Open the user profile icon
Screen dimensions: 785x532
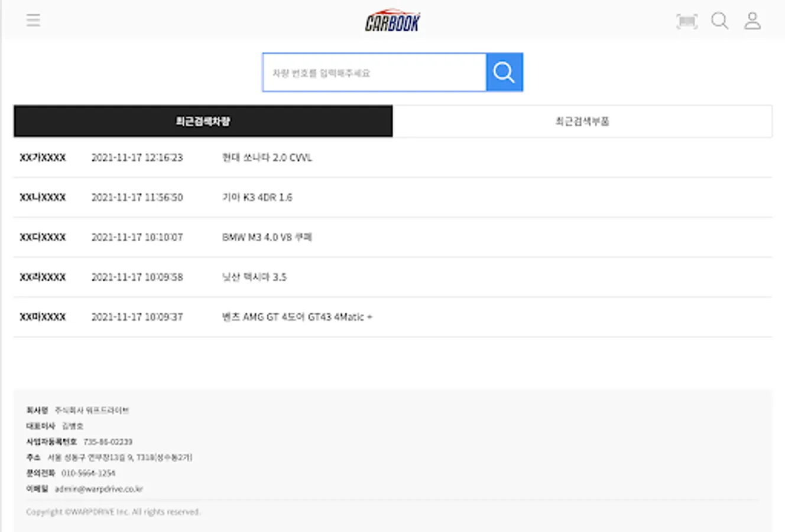point(752,21)
